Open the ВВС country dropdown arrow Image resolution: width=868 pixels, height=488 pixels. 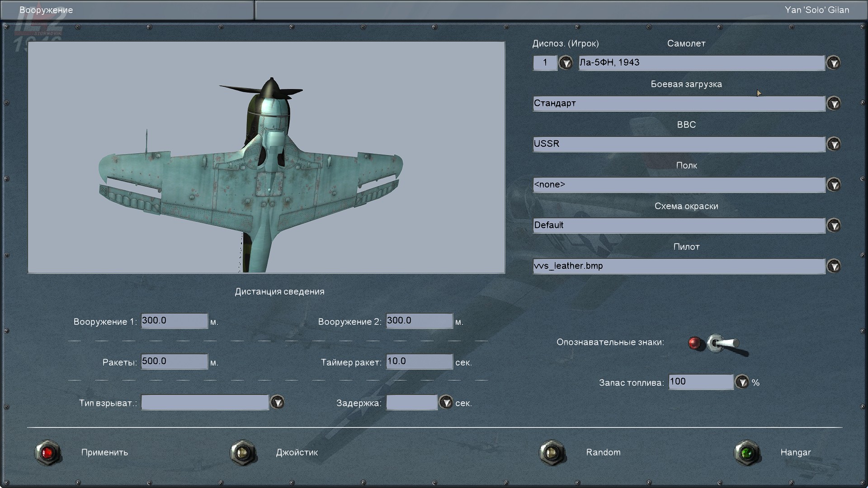(833, 144)
